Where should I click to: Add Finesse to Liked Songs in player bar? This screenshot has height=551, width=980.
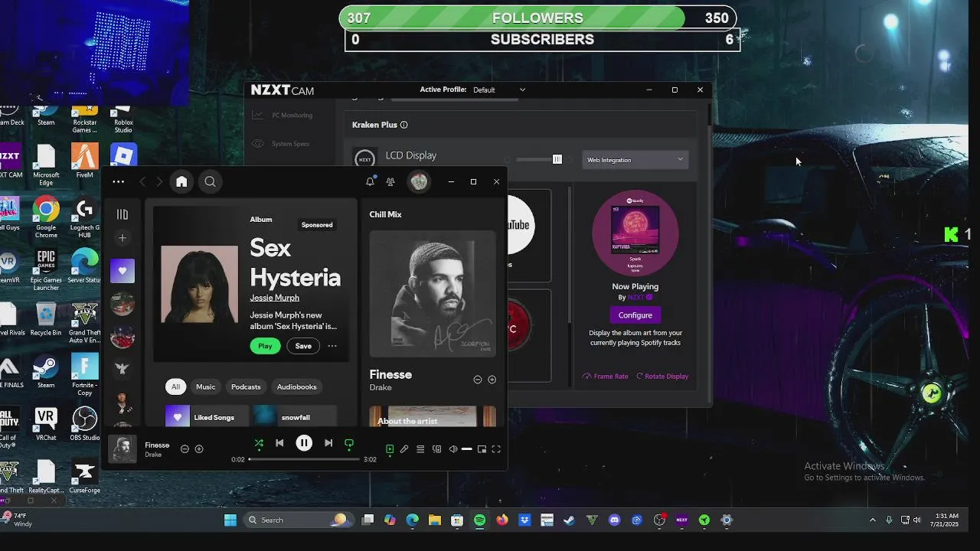pyautogui.click(x=199, y=449)
